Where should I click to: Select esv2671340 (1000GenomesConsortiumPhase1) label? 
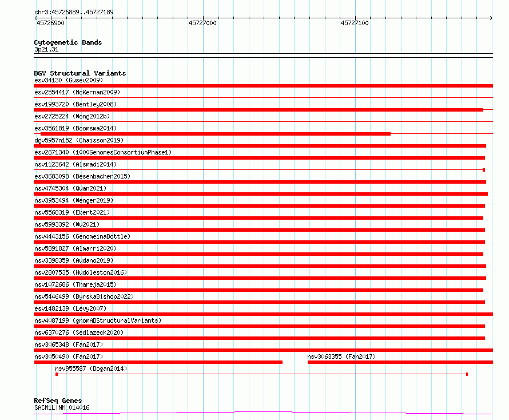pos(103,152)
